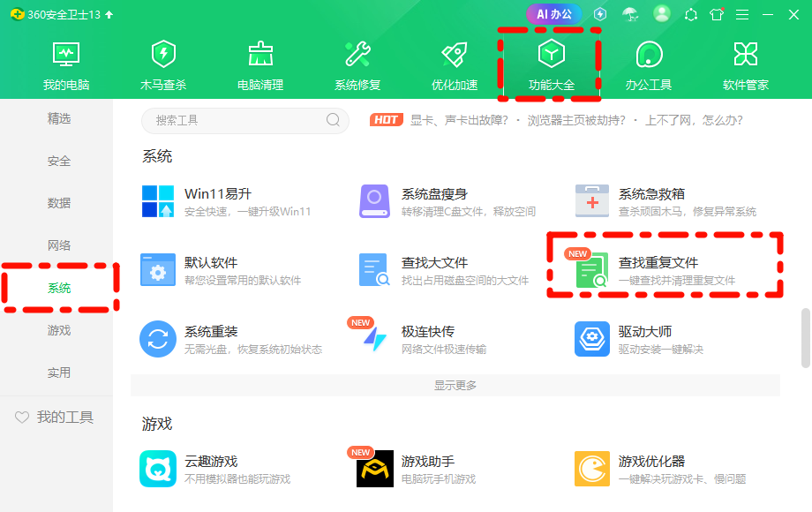Click the lightning shield icon in the title bar

coord(600,14)
